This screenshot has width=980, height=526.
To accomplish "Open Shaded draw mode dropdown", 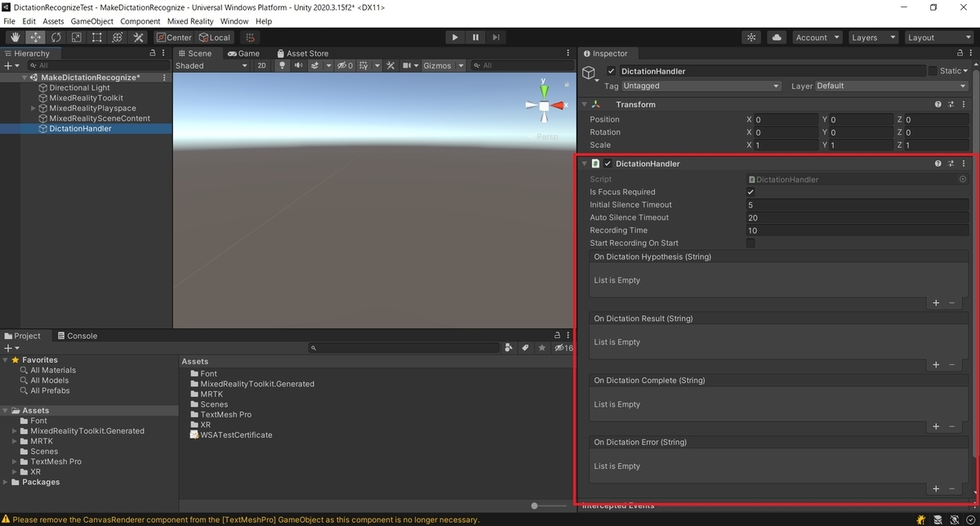I will tap(211, 65).
